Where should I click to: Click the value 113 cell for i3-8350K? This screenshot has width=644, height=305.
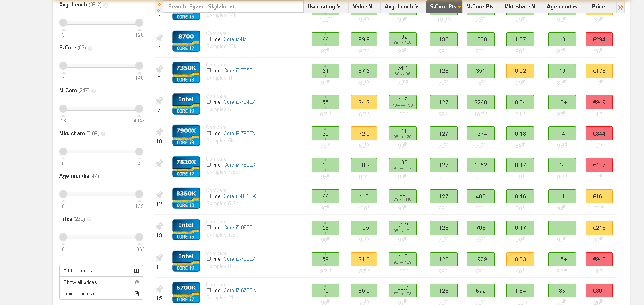pos(364,196)
